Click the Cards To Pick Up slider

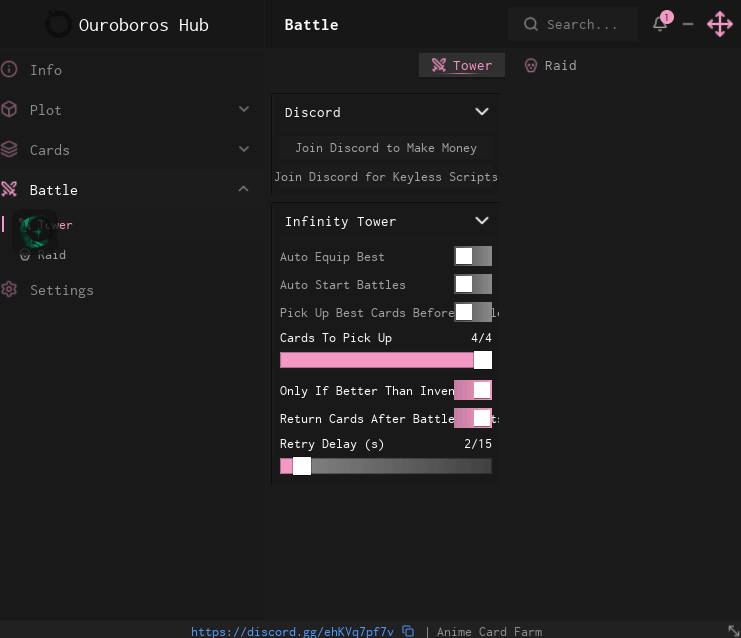click(386, 360)
